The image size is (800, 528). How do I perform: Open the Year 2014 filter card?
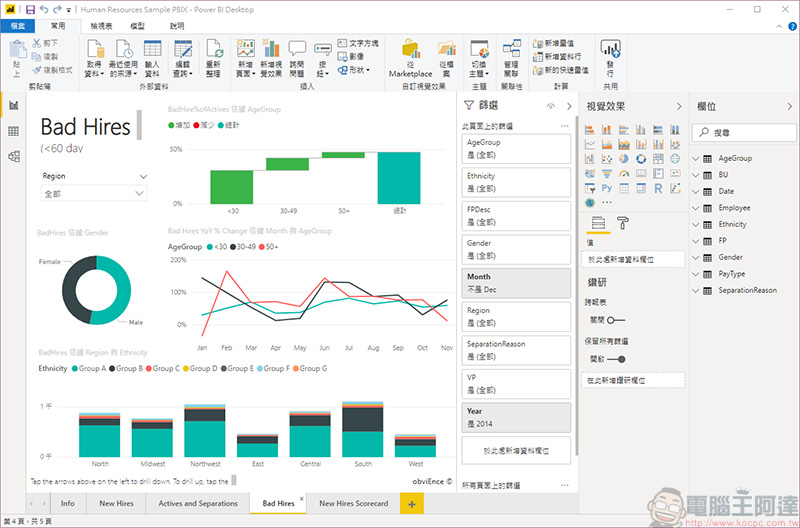tap(516, 418)
